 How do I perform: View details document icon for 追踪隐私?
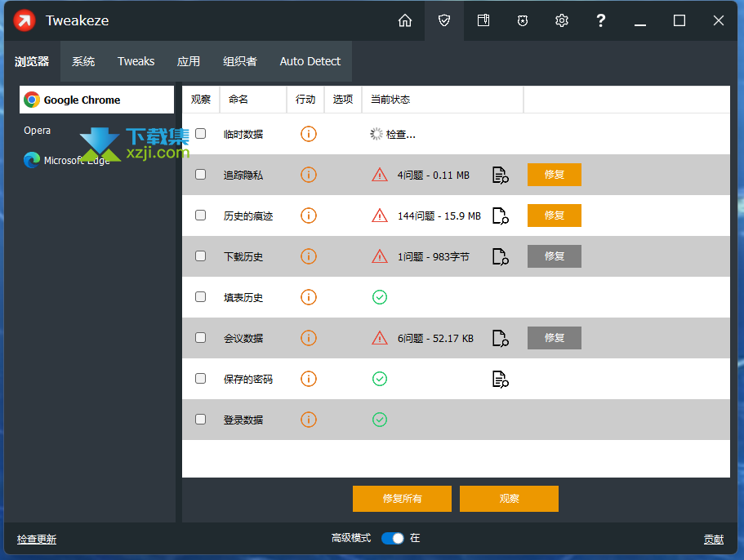(500, 175)
